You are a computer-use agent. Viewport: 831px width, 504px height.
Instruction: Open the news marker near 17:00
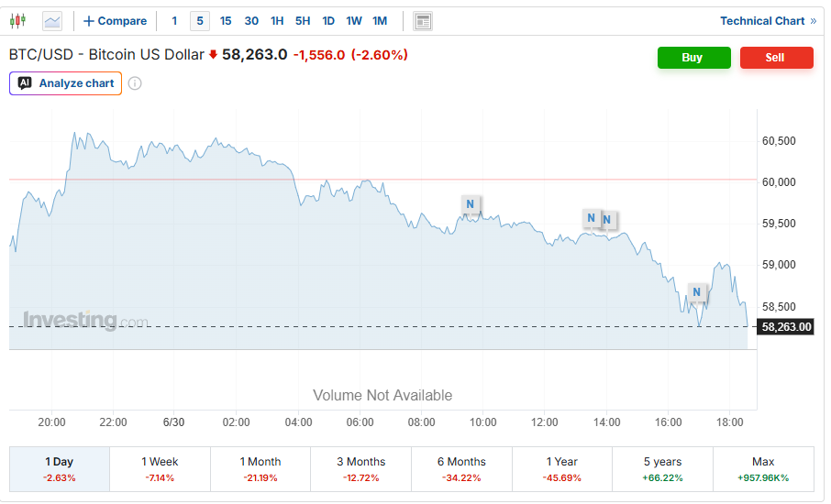696,292
